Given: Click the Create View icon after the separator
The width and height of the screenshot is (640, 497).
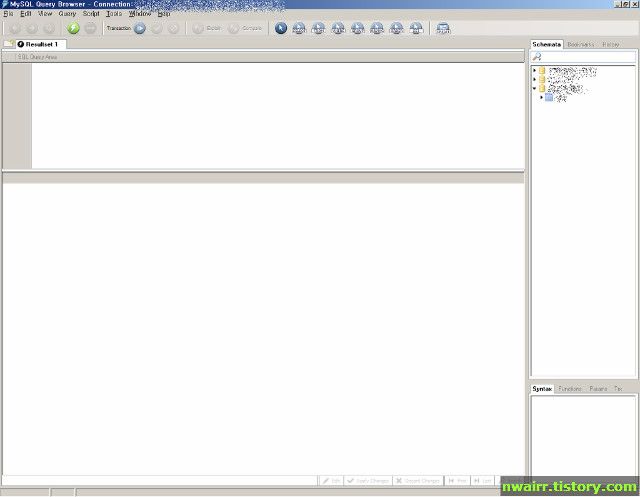Looking at the screenshot, I should tap(443, 28).
